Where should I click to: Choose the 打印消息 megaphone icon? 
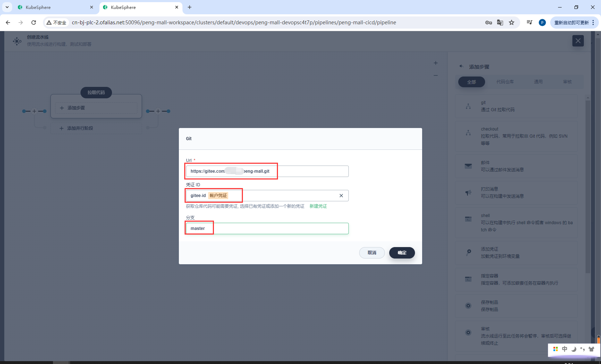[x=468, y=193]
